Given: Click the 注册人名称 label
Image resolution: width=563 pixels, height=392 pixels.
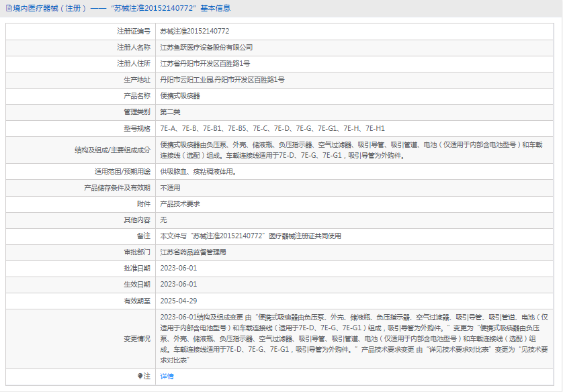Looking at the screenshot, I should [134, 48].
